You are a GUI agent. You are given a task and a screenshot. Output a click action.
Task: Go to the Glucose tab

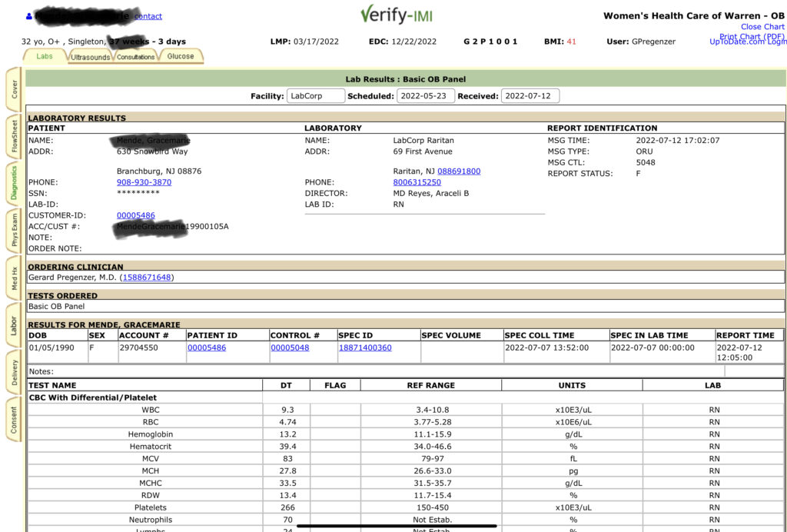click(x=181, y=56)
